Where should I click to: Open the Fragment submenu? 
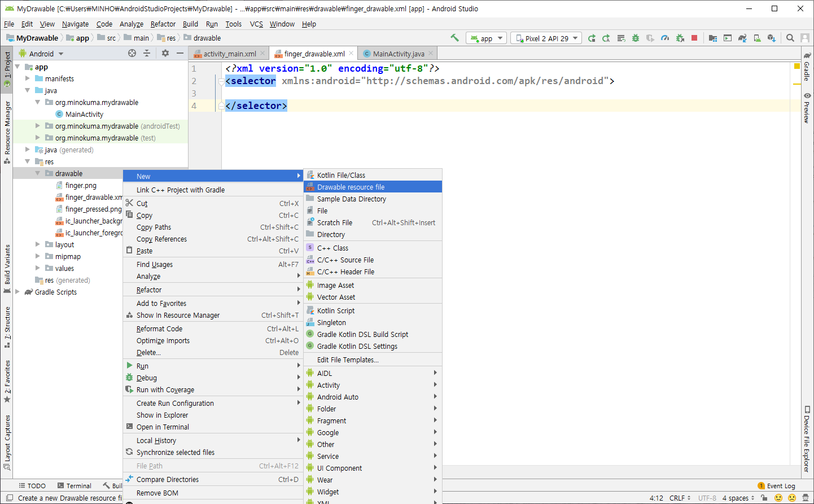(373, 420)
